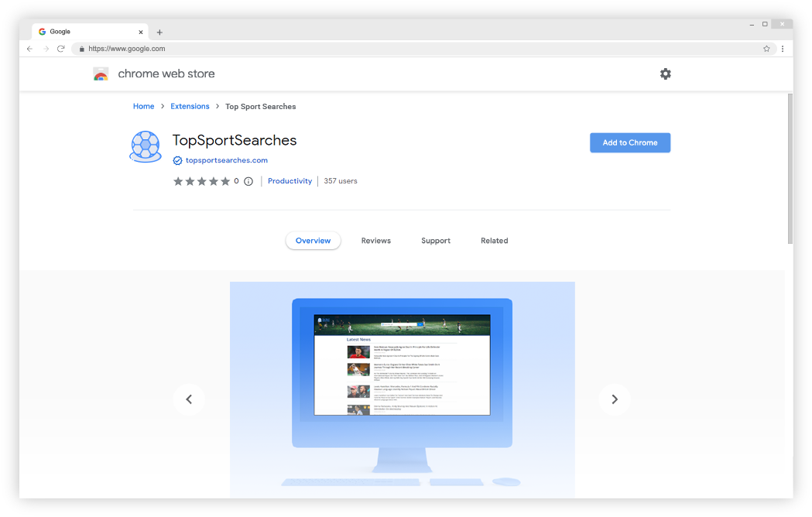Open a new browser tab
This screenshot has height=517, width=812.
(x=159, y=33)
